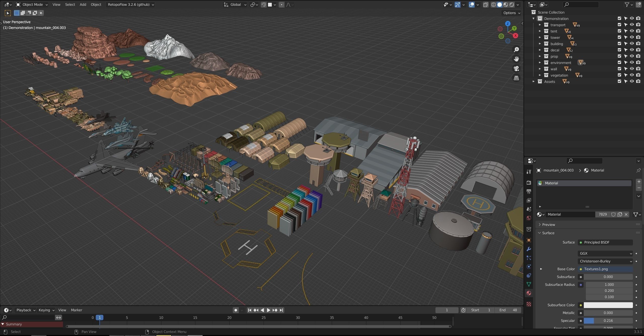Uncheck the vegetation collection checkbox
The width and height of the screenshot is (644, 336).
pyautogui.click(x=620, y=75)
